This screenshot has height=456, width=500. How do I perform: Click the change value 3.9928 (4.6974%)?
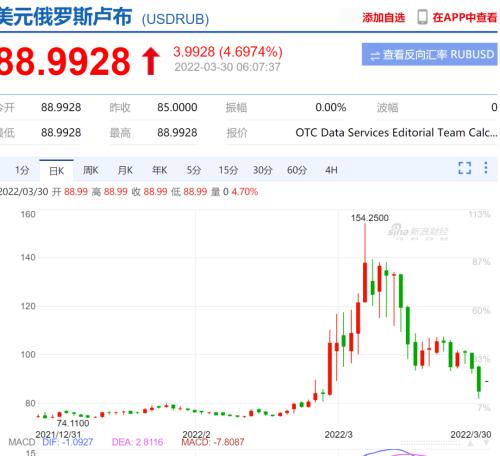[228, 52]
